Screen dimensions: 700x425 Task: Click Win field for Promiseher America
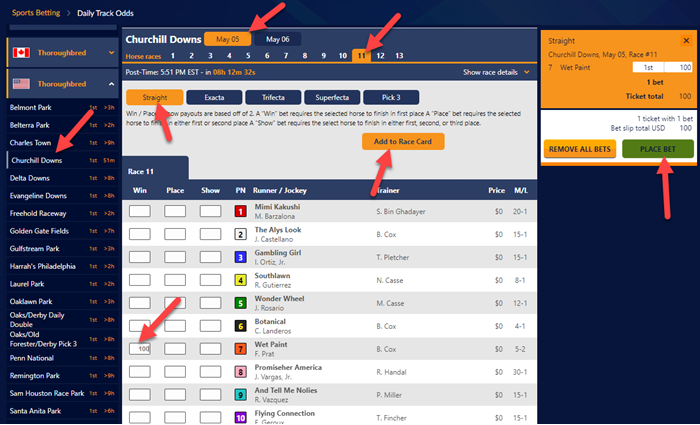coord(140,372)
